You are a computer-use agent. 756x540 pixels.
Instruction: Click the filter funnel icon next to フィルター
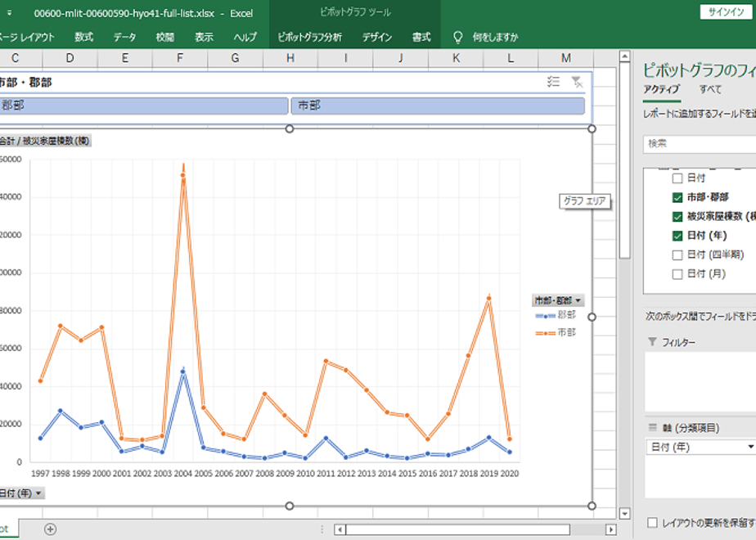tap(652, 342)
